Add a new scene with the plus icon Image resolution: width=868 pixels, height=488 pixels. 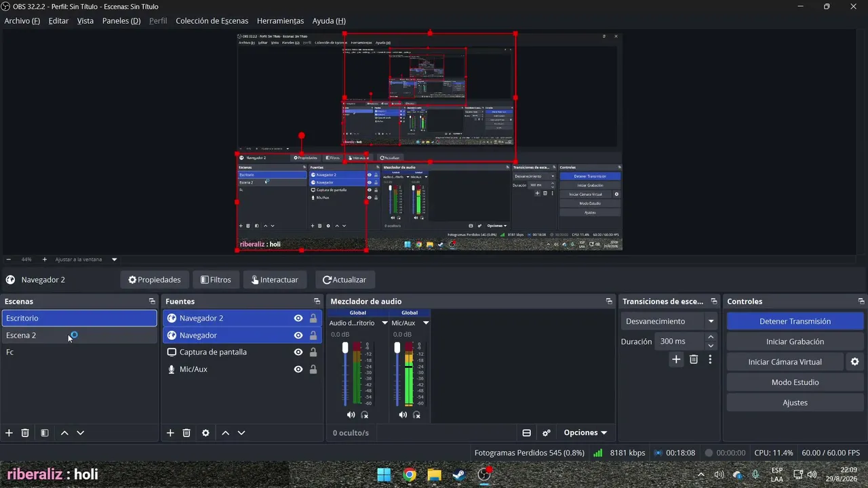click(x=9, y=433)
